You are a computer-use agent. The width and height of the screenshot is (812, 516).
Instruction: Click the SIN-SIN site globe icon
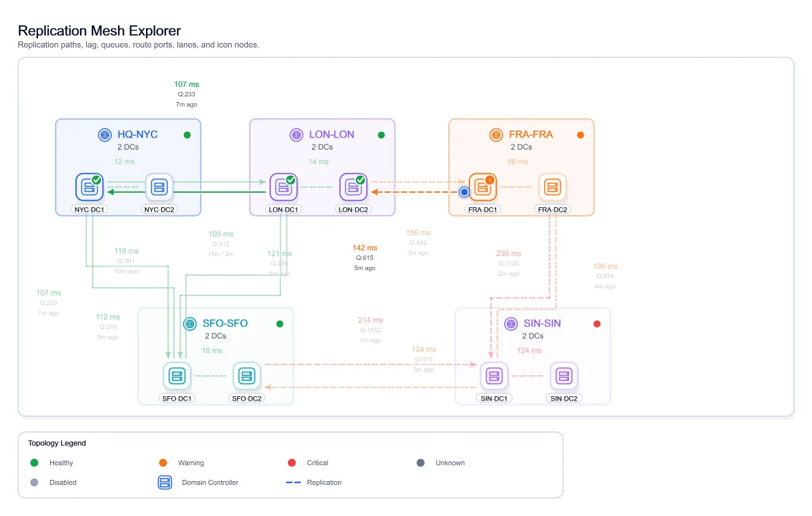(511, 324)
